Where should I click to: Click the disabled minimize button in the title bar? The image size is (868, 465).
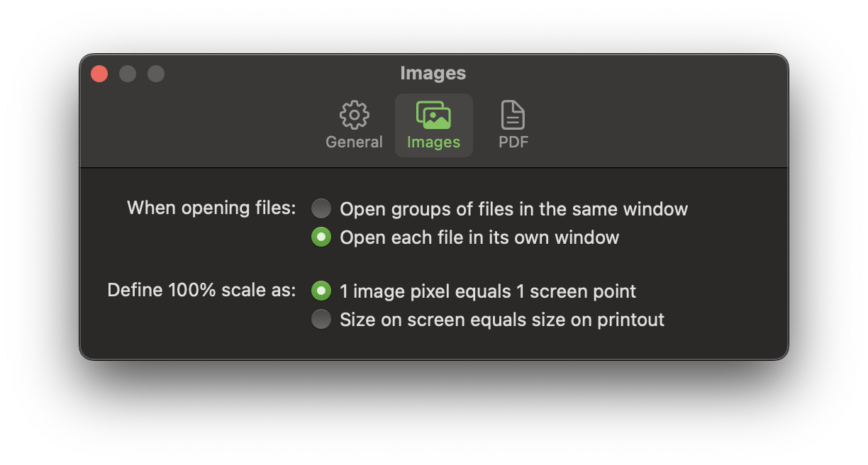point(128,74)
